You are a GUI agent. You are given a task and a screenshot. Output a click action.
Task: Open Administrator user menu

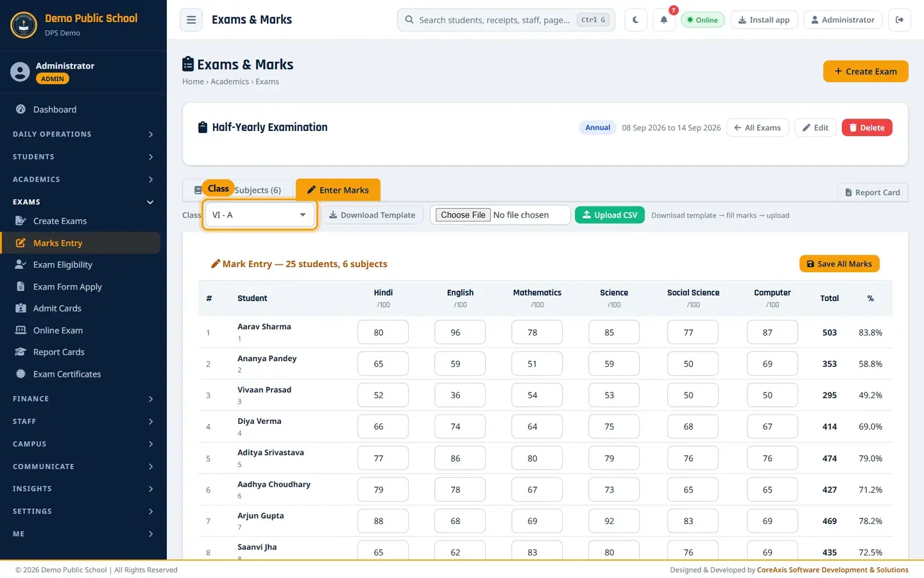(843, 20)
